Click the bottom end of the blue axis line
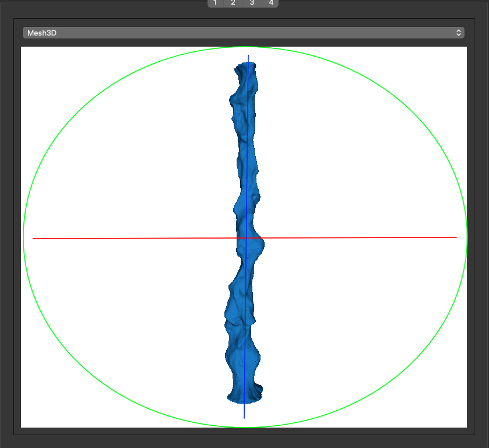Viewport: 489px width, 448px height. 244,418
